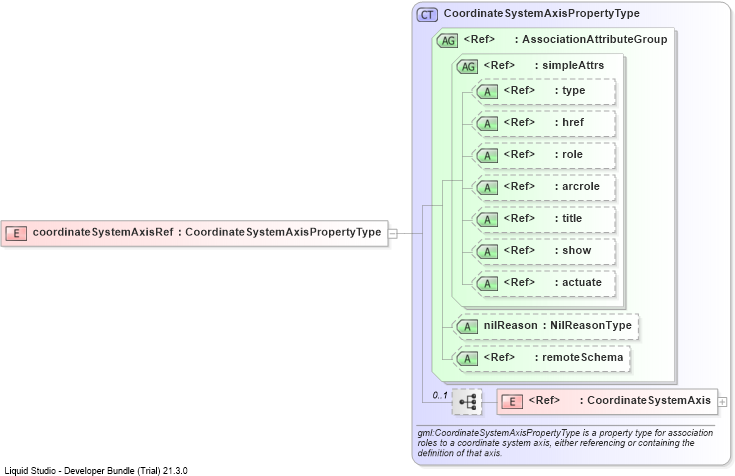Click the Liquid Studio Developer Bundle footer text

(96, 470)
